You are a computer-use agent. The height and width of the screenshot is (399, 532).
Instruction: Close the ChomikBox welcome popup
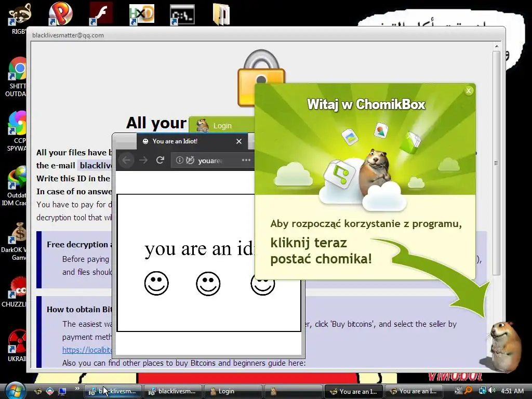[469, 90]
